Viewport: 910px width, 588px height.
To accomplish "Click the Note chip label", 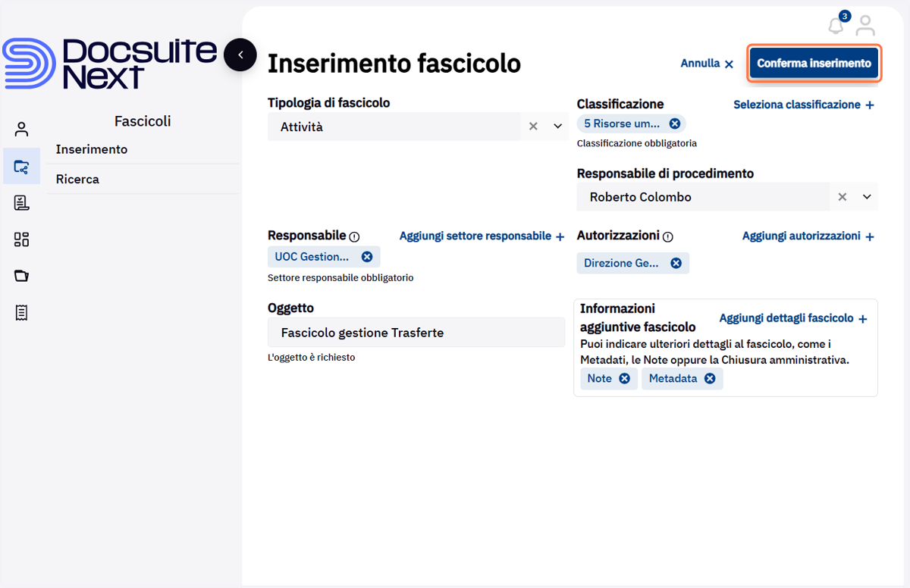I will click(599, 379).
